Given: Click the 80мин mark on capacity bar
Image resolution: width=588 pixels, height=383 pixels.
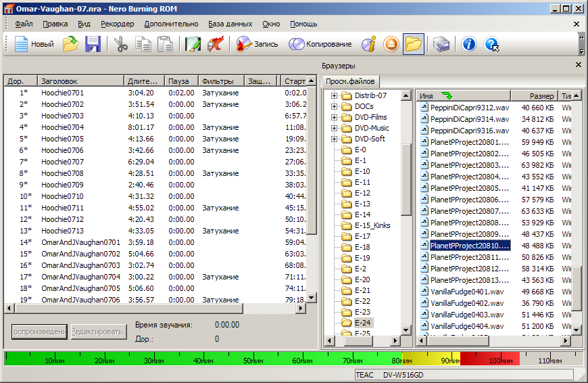Looking at the screenshot, I should (401, 361).
